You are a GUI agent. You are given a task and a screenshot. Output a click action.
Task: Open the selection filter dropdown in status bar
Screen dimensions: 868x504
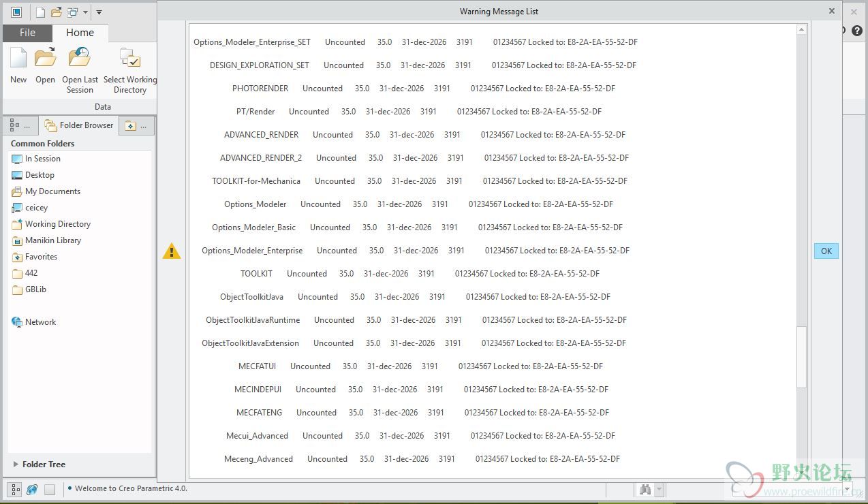click(848, 489)
